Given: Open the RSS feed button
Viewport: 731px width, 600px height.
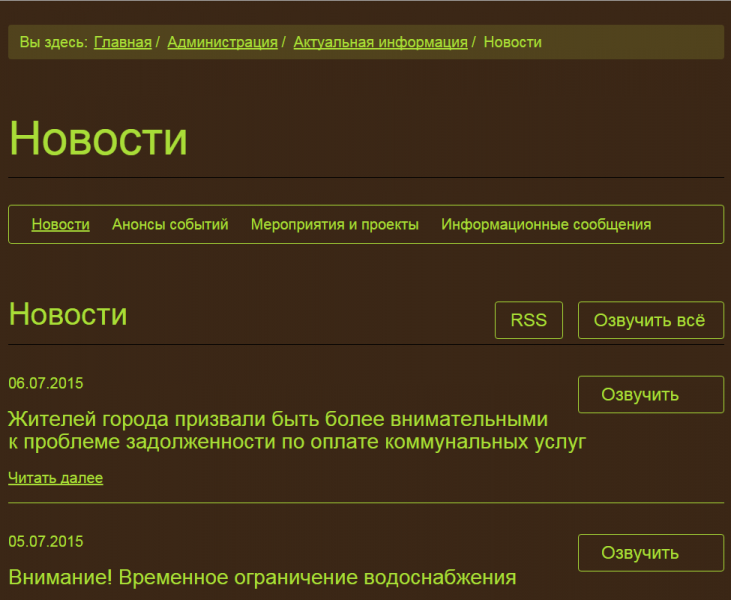Looking at the screenshot, I should tap(528, 320).
